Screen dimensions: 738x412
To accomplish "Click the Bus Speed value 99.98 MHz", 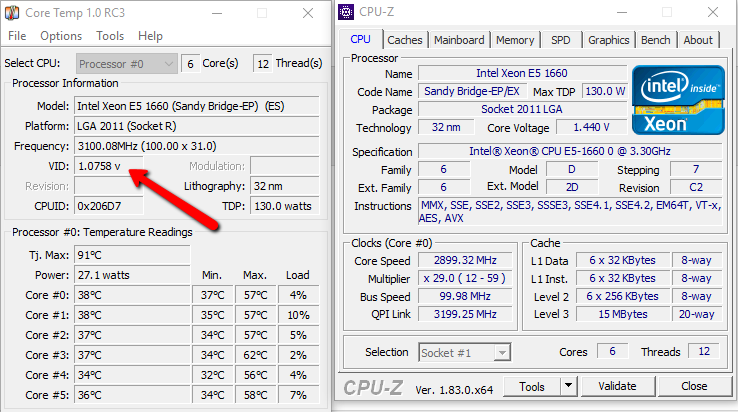I will click(x=465, y=296).
